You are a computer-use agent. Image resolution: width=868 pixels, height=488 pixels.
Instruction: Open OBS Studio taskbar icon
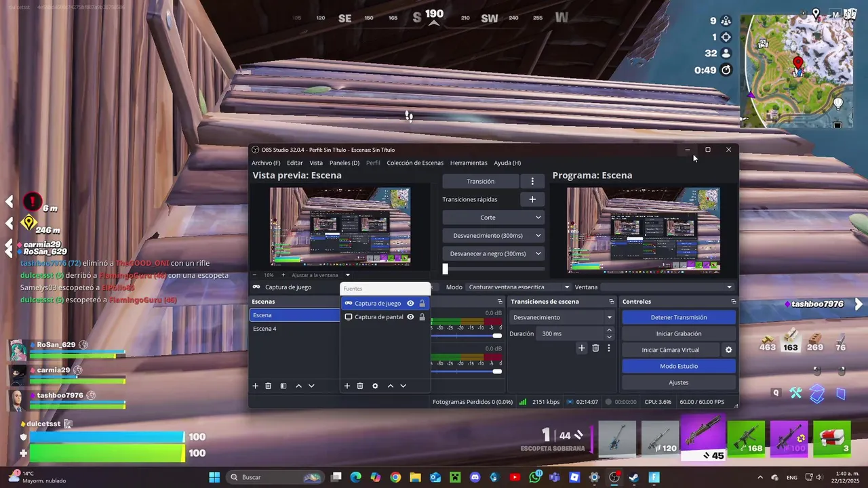pyautogui.click(x=614, y=477)
